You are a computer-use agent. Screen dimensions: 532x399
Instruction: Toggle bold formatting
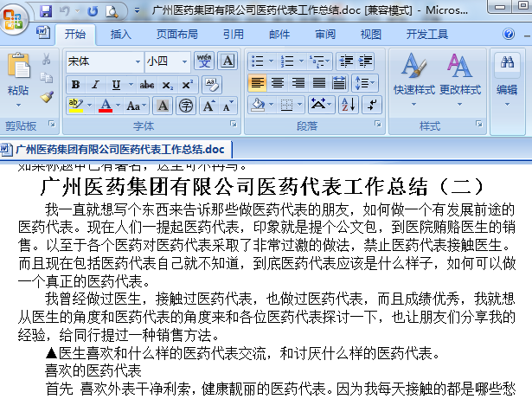tap(75, 85)
